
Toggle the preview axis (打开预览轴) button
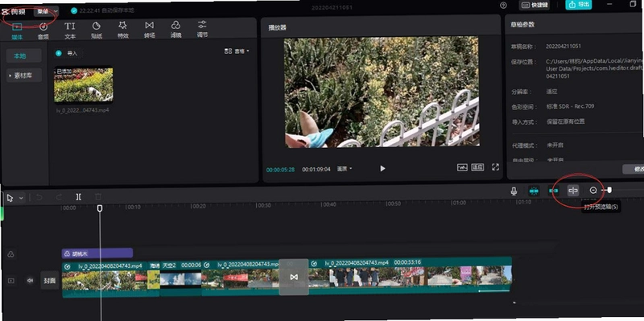(x=573, y=191)
